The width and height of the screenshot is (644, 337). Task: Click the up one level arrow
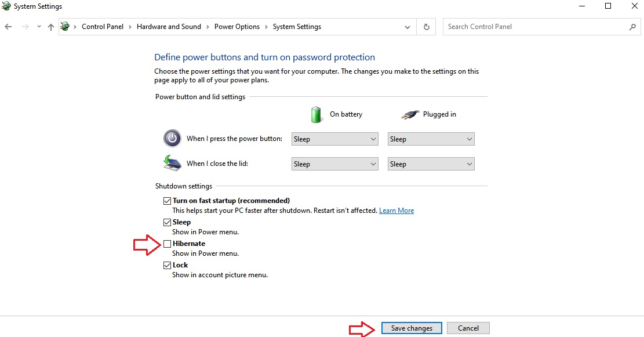(x=51, y=27)
